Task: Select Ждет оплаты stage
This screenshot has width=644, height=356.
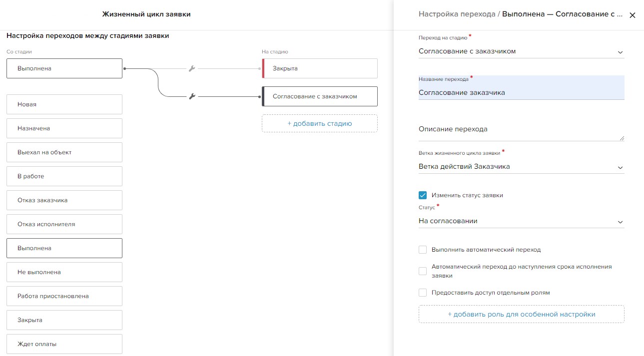Action: (64, 344)
